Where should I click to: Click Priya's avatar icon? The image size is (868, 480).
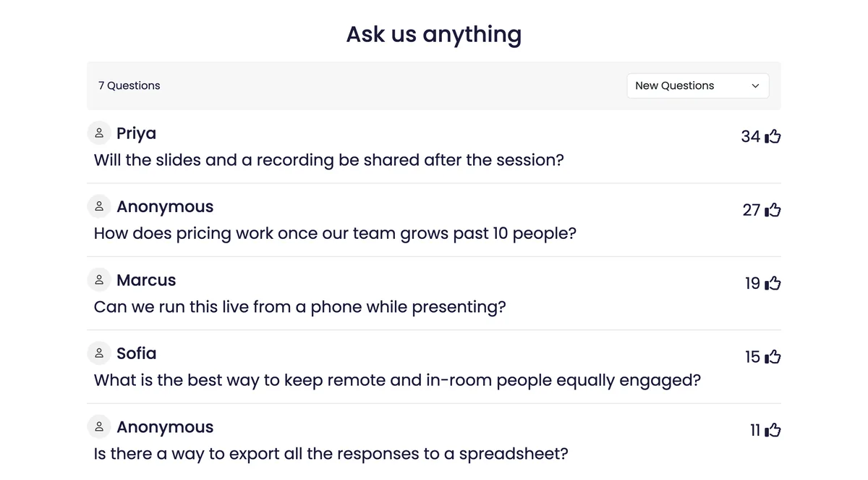coord(99,133)
